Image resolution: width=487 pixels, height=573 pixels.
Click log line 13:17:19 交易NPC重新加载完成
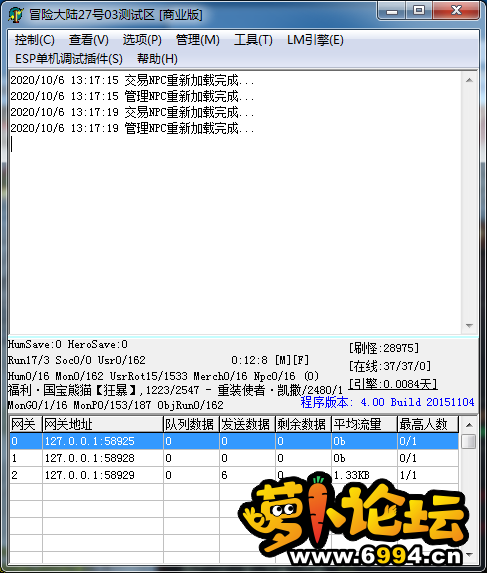coord(132,112)
